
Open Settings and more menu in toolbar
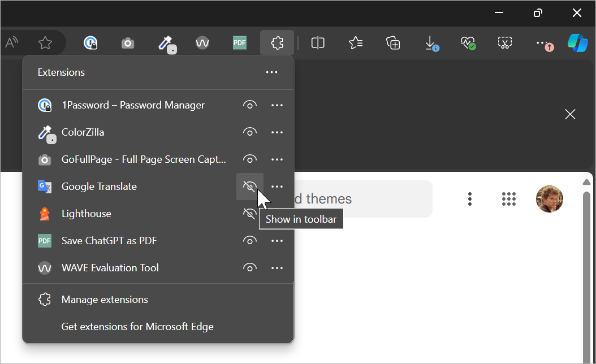(x=545, y=45)
